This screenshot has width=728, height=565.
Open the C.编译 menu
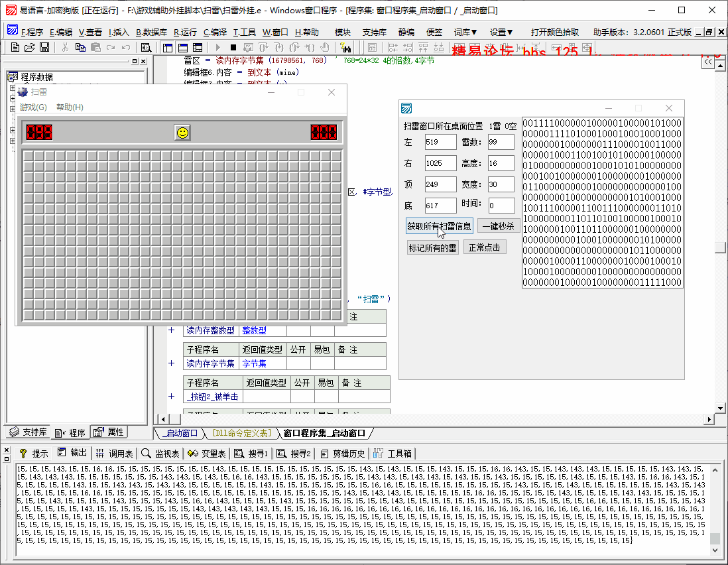coord(215,32)
